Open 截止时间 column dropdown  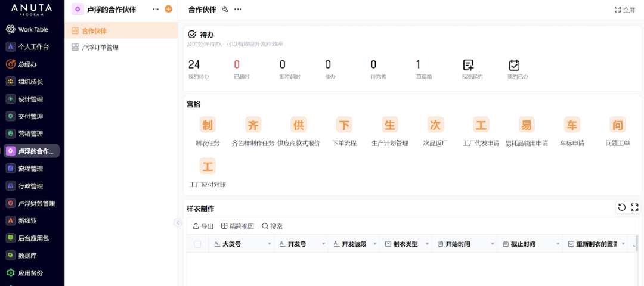pyautogui.click(x=558, y=244)
